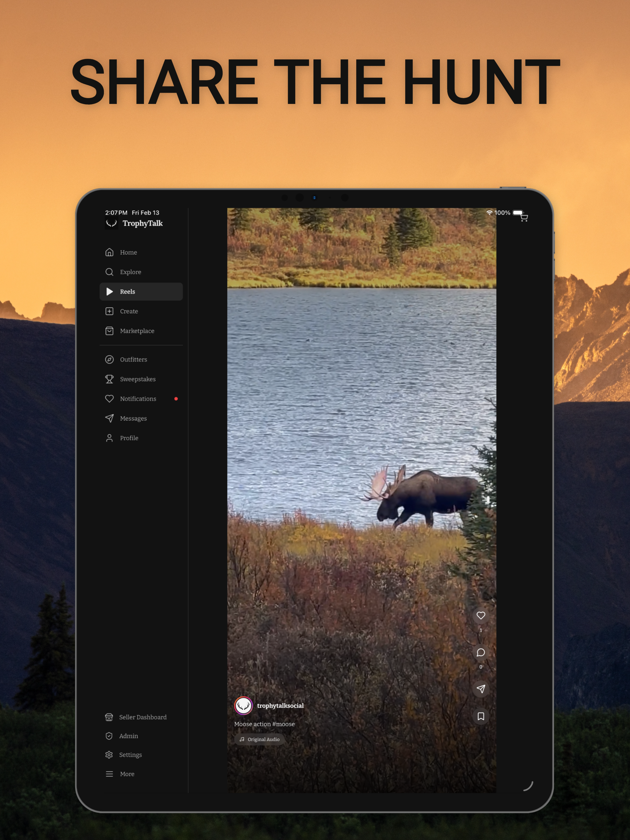Click the music note audio icon

pyautogui.click(x=242, y=739)
